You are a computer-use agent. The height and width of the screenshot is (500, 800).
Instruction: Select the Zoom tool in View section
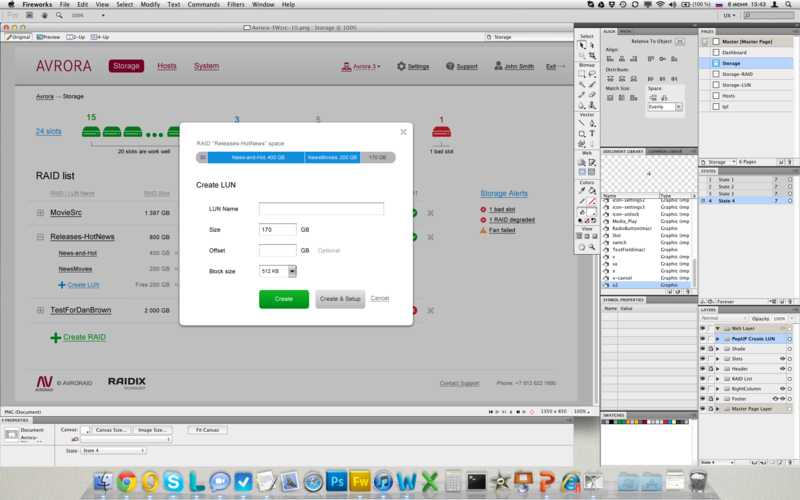pos(592,247)
